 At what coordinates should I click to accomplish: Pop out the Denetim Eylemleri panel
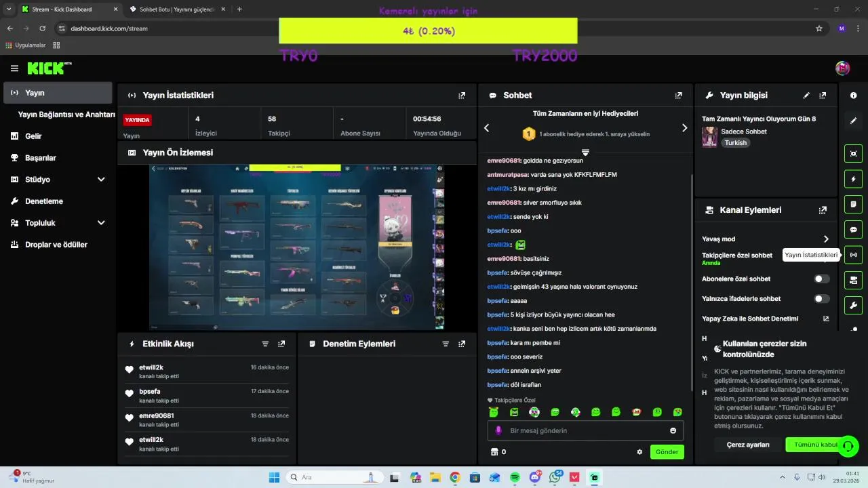click(462, 344)
